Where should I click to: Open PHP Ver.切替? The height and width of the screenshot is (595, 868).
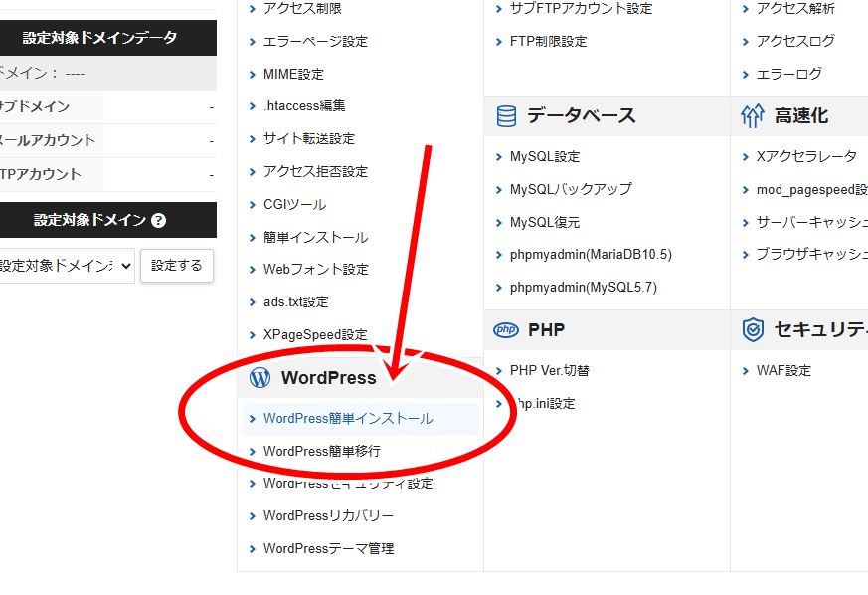click(550, 371)
